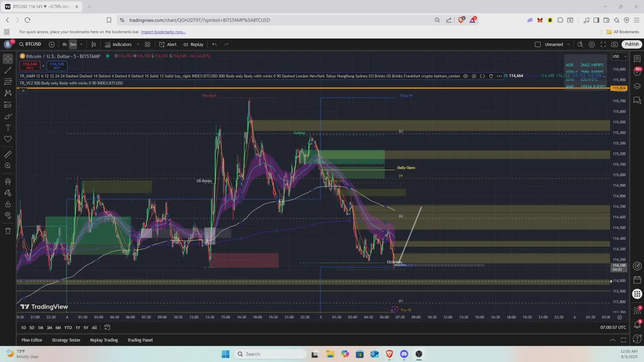
Task: Open the Windows Start menu
Action: pos(225,354)
